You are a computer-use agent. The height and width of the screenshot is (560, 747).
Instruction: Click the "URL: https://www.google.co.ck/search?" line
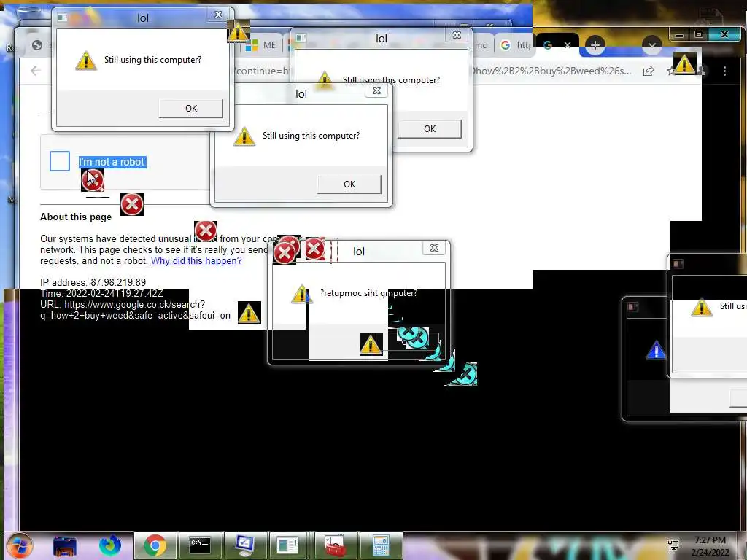click(x=123, y=304)
